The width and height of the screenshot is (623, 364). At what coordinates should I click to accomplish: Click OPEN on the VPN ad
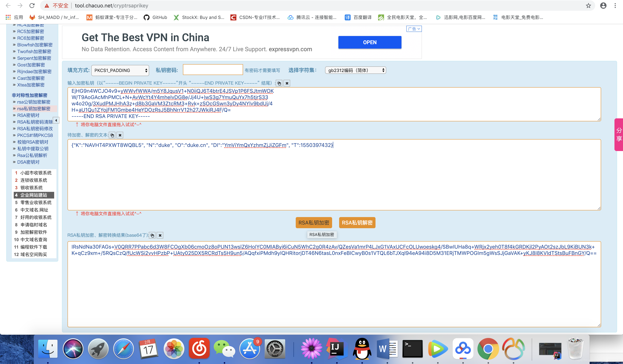370,42
